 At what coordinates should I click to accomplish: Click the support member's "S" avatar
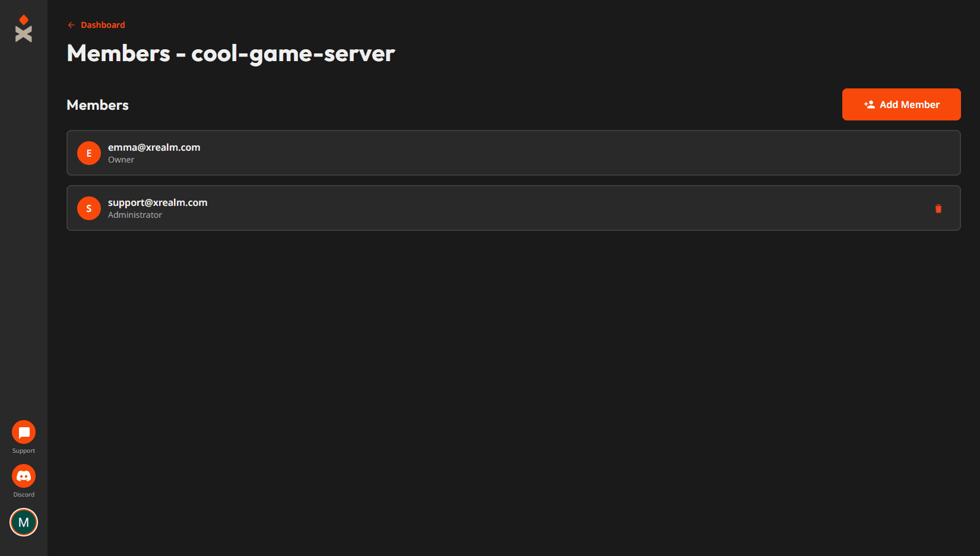tap(89, 208)
